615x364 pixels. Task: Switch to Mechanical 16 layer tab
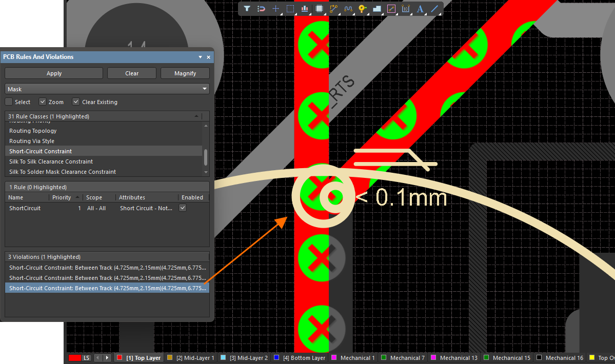point(560,358)
